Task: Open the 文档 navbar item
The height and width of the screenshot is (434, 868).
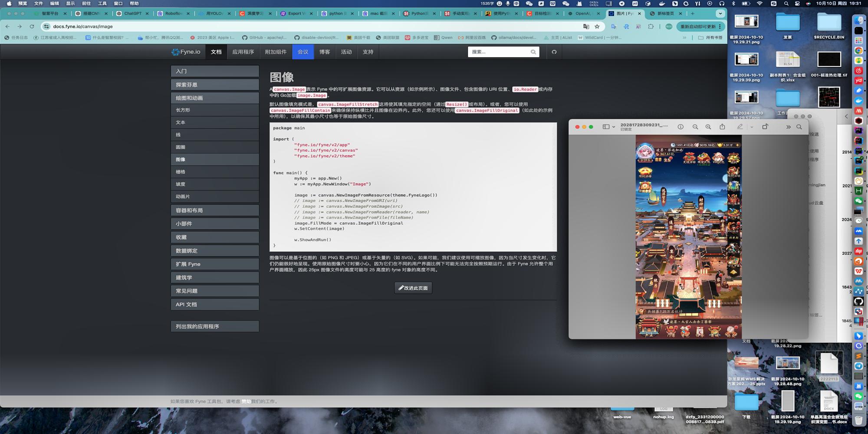Action: (216, 52)
